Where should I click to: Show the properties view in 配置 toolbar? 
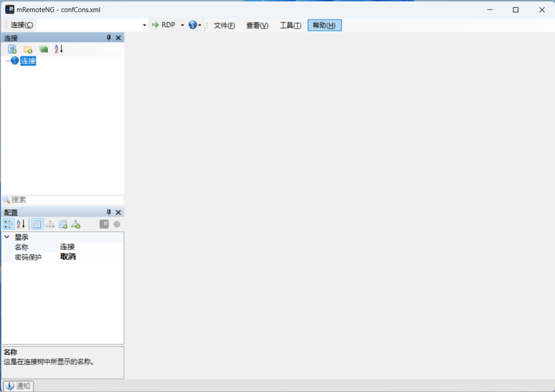point(37,224)
